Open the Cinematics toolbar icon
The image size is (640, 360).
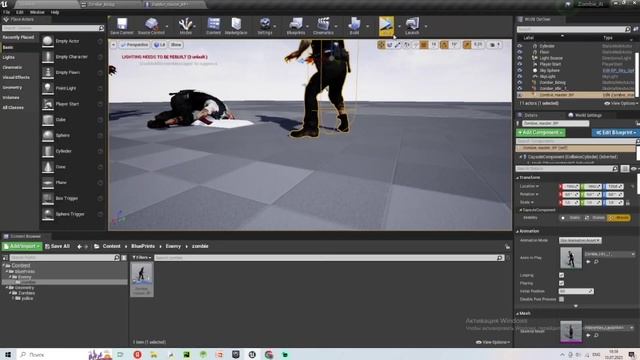click(x=323, y=26)
